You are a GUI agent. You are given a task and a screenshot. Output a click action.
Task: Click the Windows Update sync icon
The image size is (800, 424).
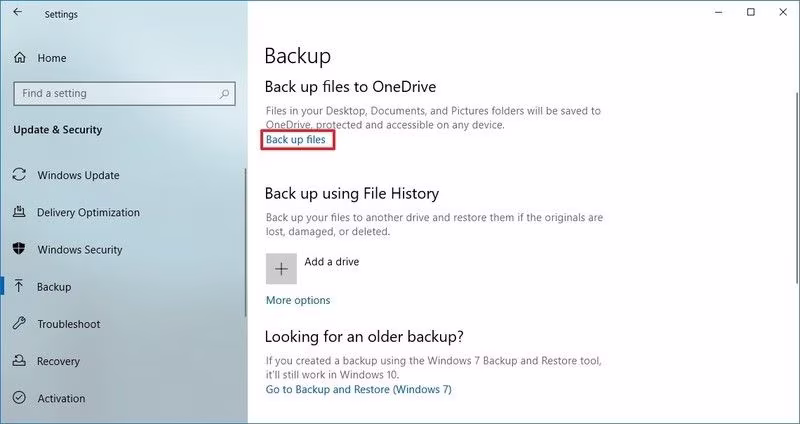[x=19, y=175]
